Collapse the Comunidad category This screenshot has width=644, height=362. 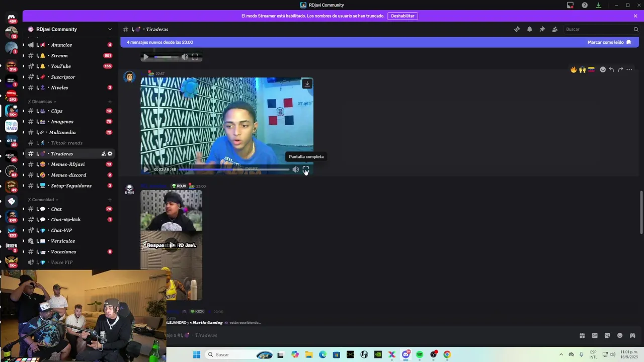[43, 200]
